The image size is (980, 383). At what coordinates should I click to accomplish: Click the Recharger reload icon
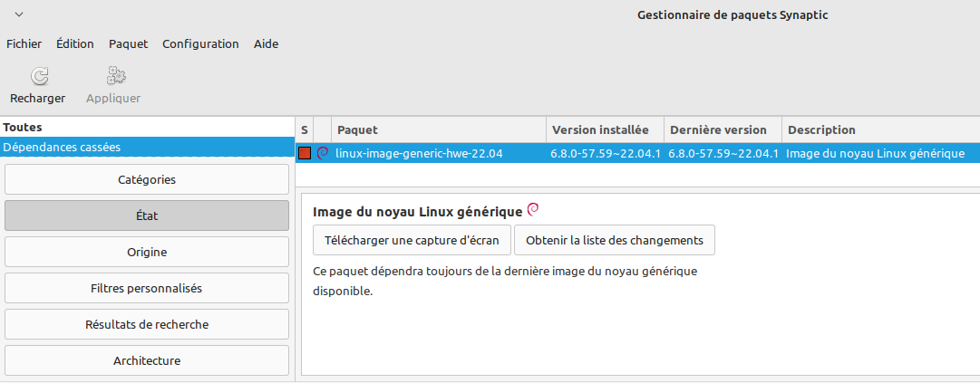pos(38,77)
